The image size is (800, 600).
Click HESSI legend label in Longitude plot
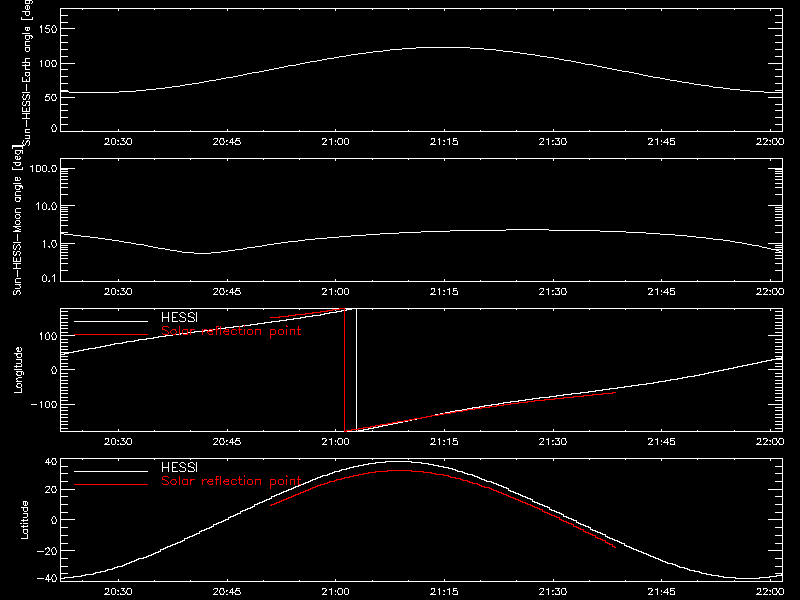coord(179,317)
